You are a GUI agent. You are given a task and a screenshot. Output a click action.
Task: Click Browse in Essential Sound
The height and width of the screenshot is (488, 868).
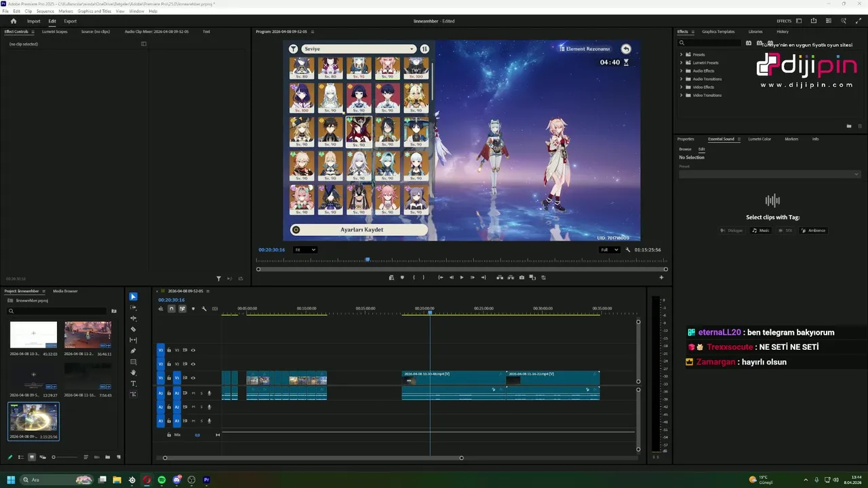click(685, 149)
